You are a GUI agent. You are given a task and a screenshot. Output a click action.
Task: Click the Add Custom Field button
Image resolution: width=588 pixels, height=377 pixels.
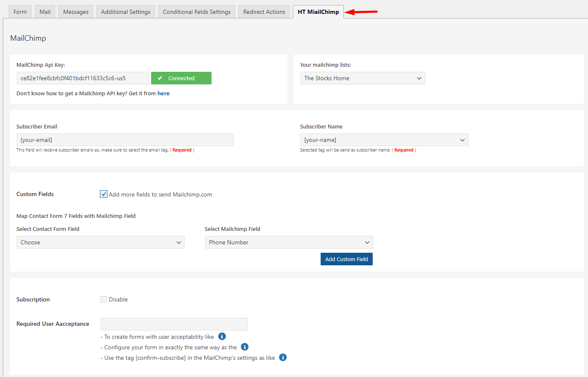(x=347, y=259)
